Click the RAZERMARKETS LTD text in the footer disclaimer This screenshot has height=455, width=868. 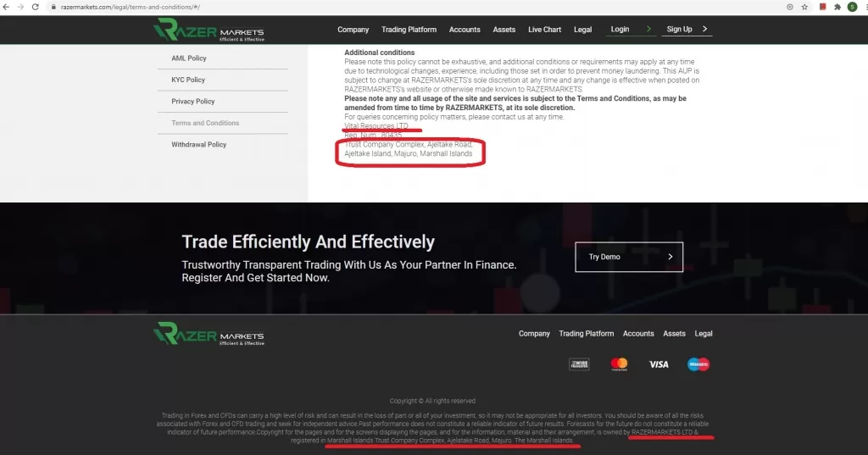click(661, 432)
